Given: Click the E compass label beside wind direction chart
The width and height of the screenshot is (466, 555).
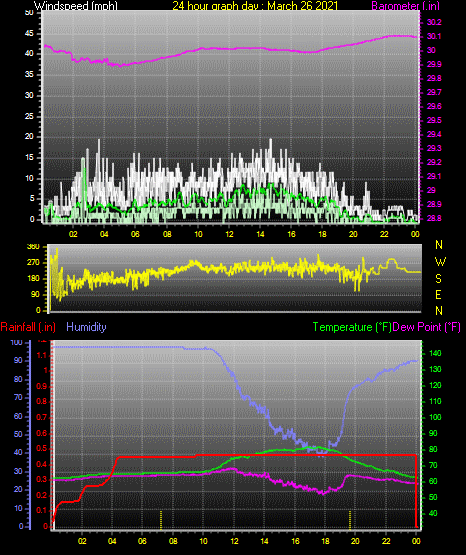Looking at the screenshot, I should pyautogui.click(x=438, y=294).
